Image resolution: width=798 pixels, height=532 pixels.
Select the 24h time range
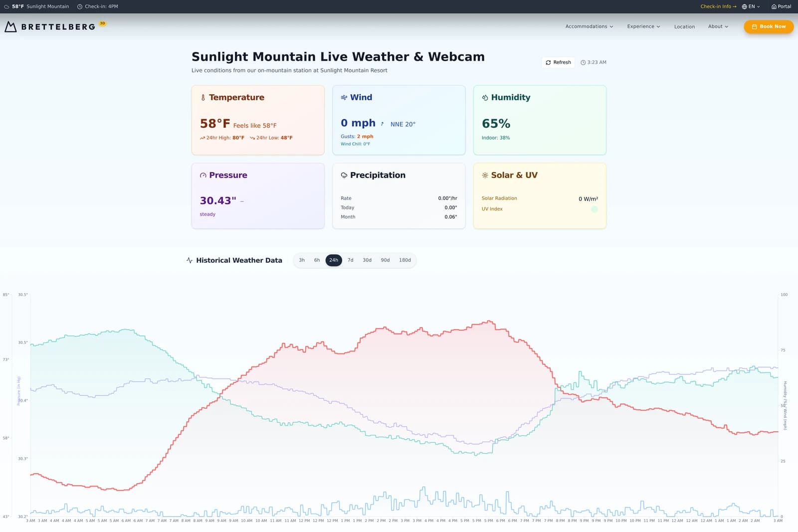pos(334,260)
